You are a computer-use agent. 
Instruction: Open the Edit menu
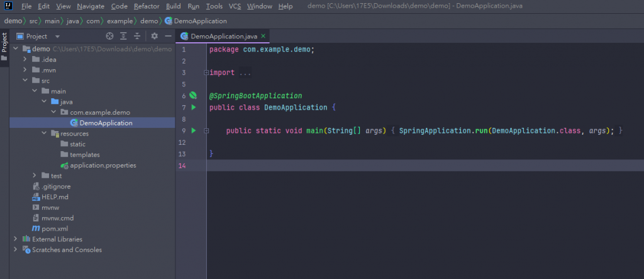click(x=43, y=6)
